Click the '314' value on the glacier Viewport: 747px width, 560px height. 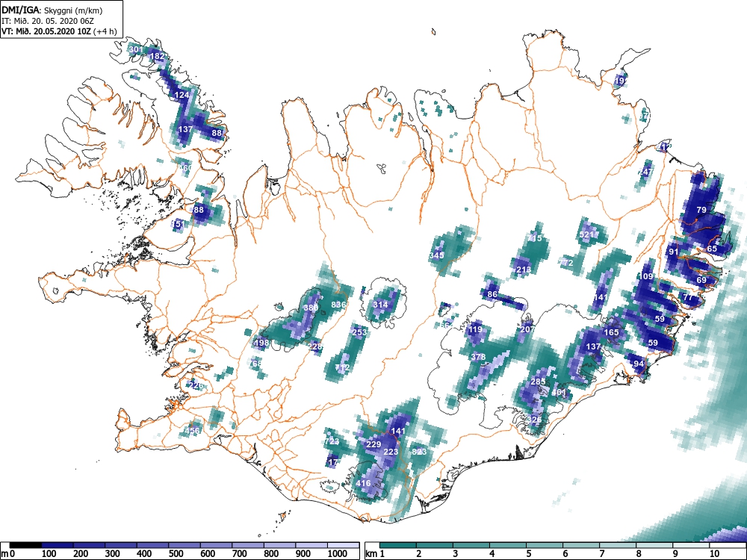[x=380, y=305]
